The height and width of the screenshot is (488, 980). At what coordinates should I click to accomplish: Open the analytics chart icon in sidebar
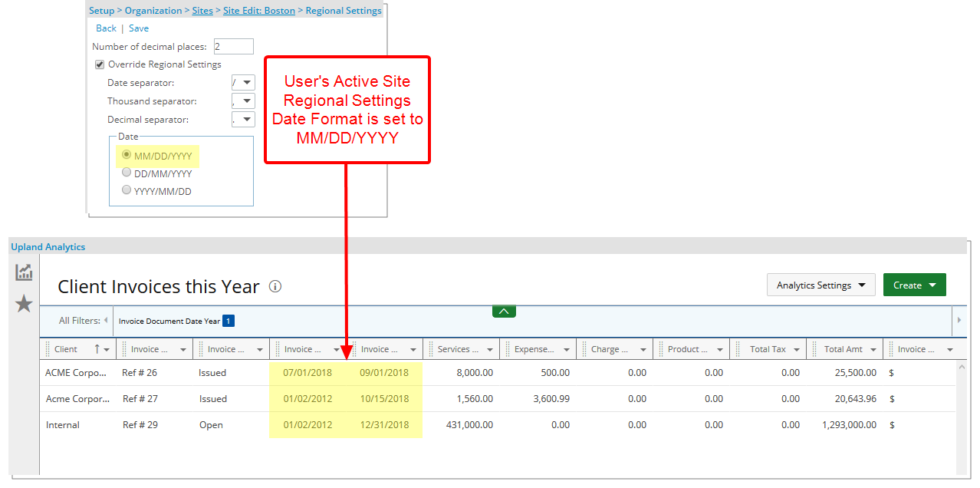tap(24, 272)
